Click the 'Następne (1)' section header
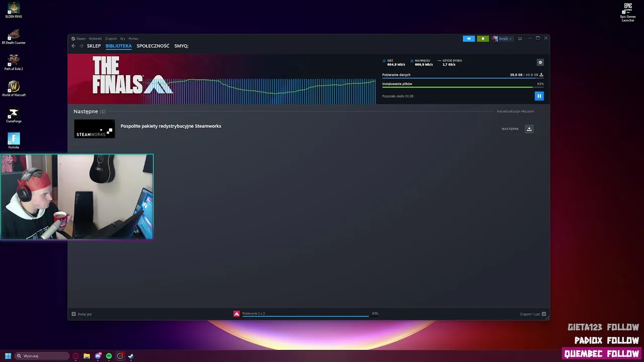The image size is (644, 362). click(x=90, y=111)
